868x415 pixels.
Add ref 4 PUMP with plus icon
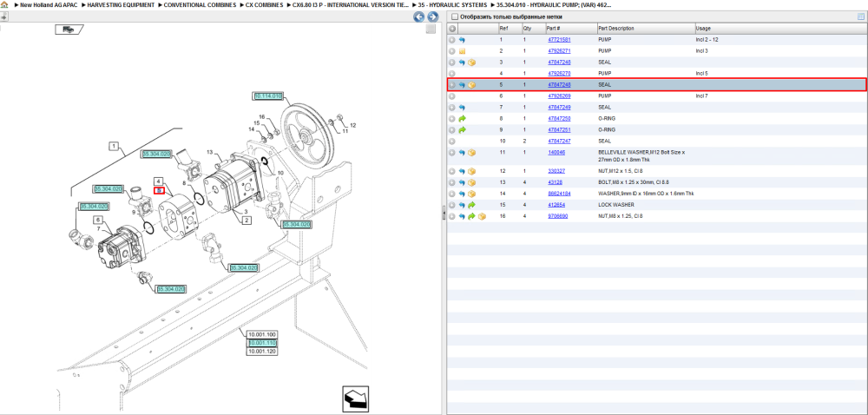(451, 74)
